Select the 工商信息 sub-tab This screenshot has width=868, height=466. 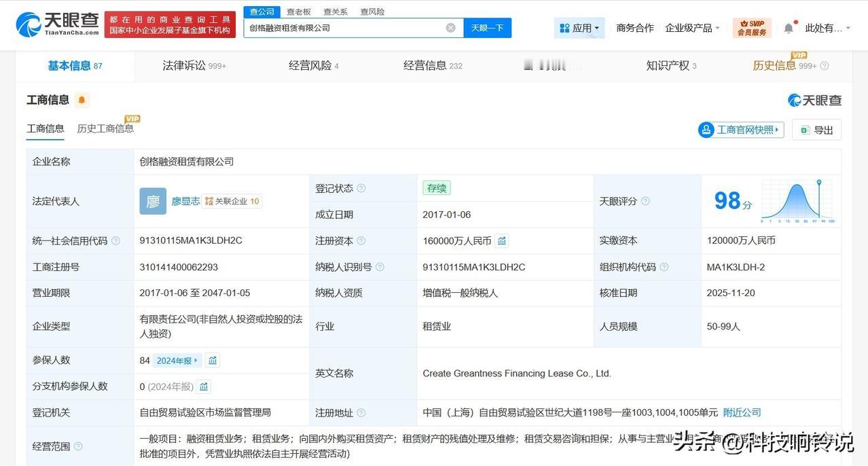pyautogui.click(x=46, y=128)
